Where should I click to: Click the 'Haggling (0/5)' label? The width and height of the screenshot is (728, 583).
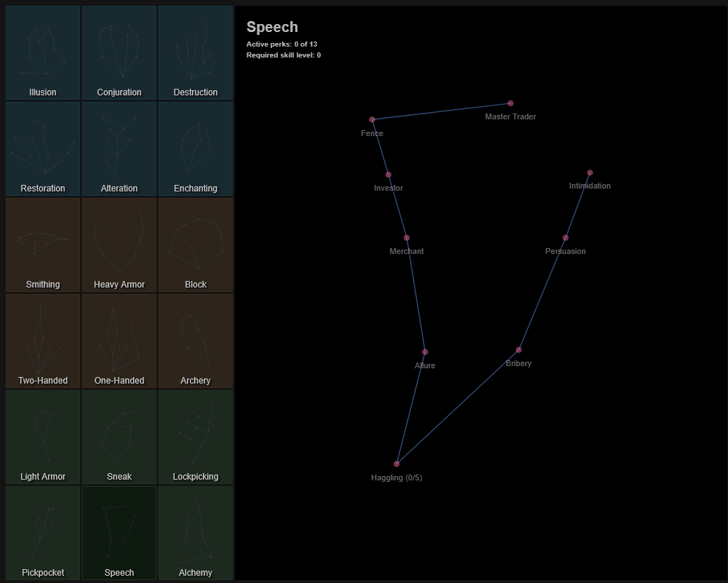tap(396, 477)
